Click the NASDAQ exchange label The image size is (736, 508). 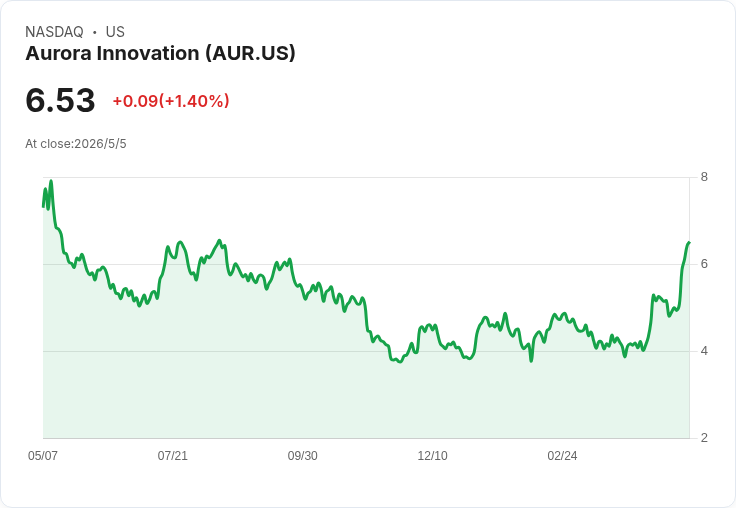(x=54, y=32)
